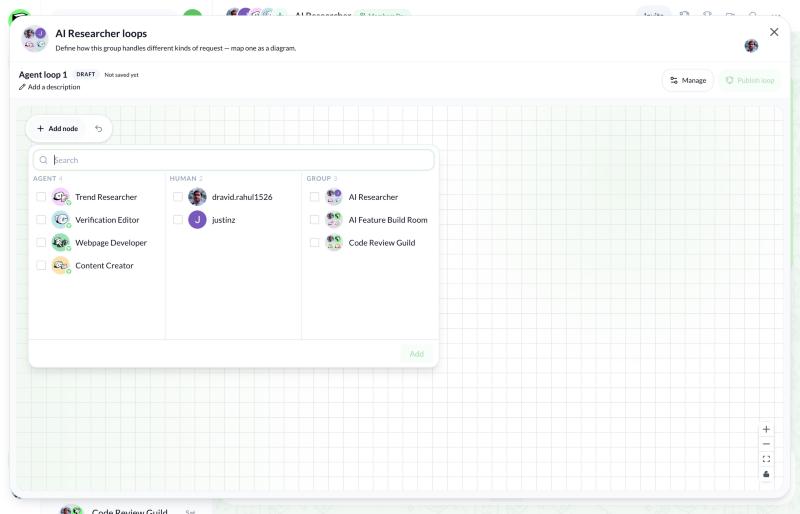Select the AI Feature Build Room name
The height and width of the screenshot is (514, 800).
click(x=388, y=220)
